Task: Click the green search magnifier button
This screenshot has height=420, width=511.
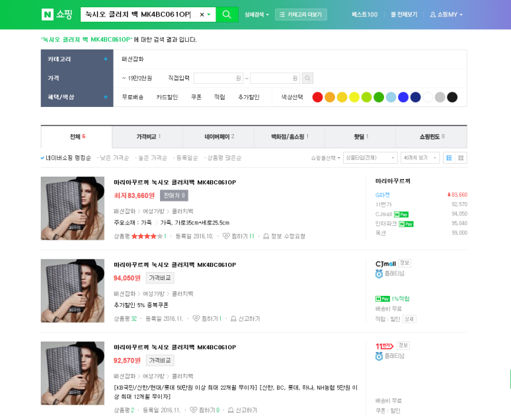Action: [x=227, y=15]
